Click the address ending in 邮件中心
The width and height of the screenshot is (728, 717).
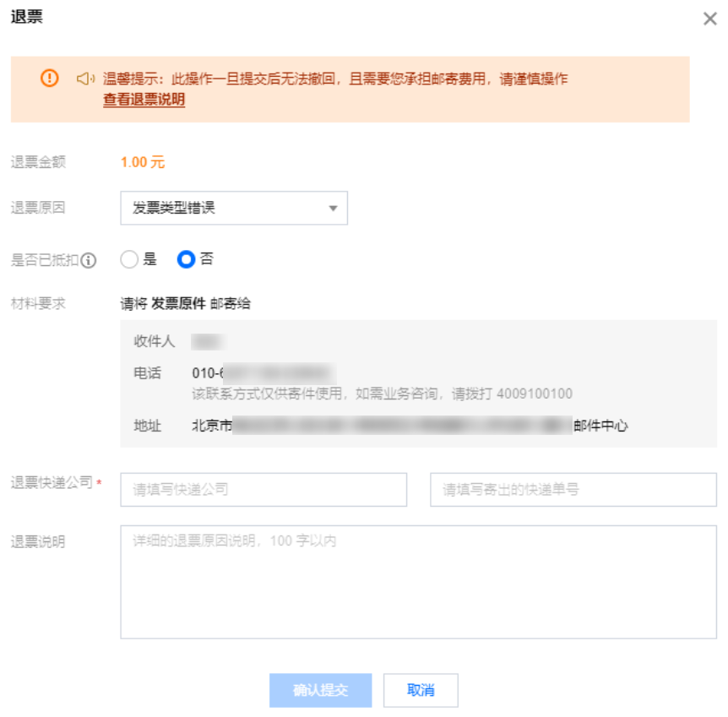pyautogui.click(x=410, y=426)
